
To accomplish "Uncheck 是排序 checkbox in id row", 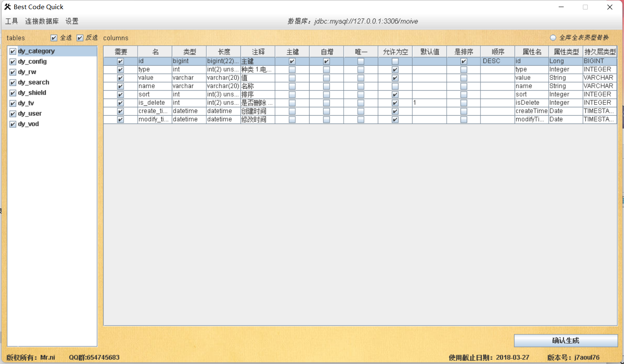I will 464,61.
